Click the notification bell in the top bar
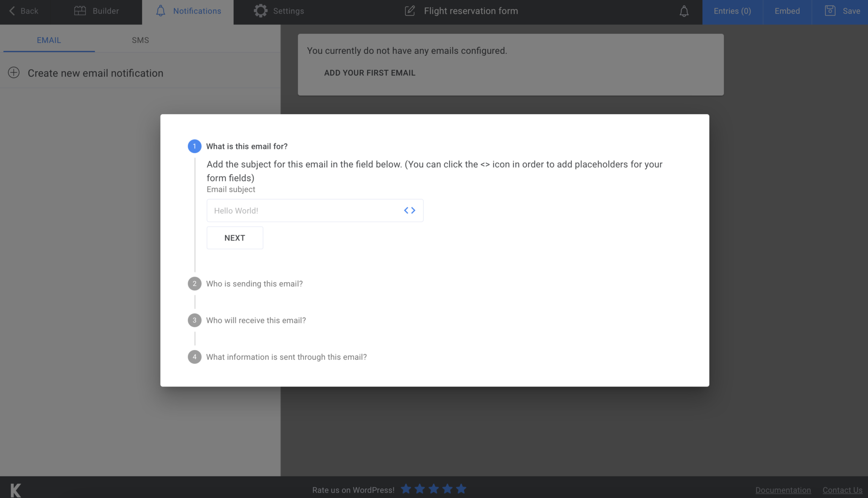This screenshot has height=498, width=868. click(683, 11)
